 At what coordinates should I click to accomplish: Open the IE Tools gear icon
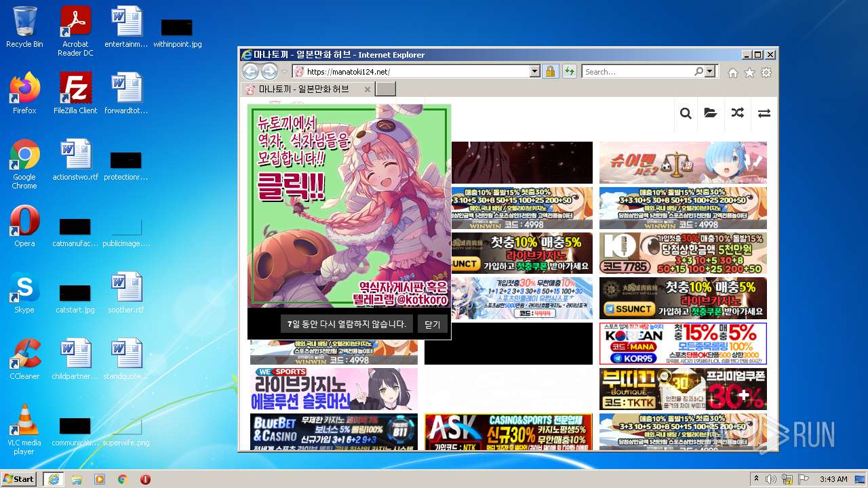point(766,73)
